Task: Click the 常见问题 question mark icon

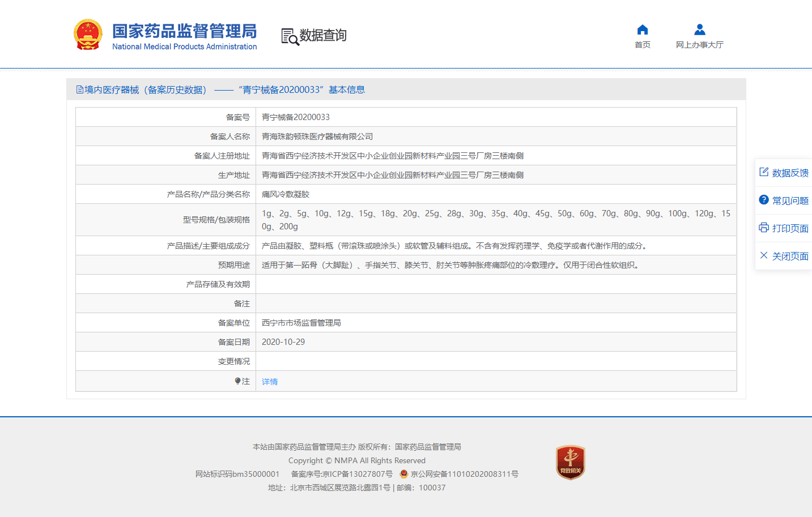Action: [764, 200]
